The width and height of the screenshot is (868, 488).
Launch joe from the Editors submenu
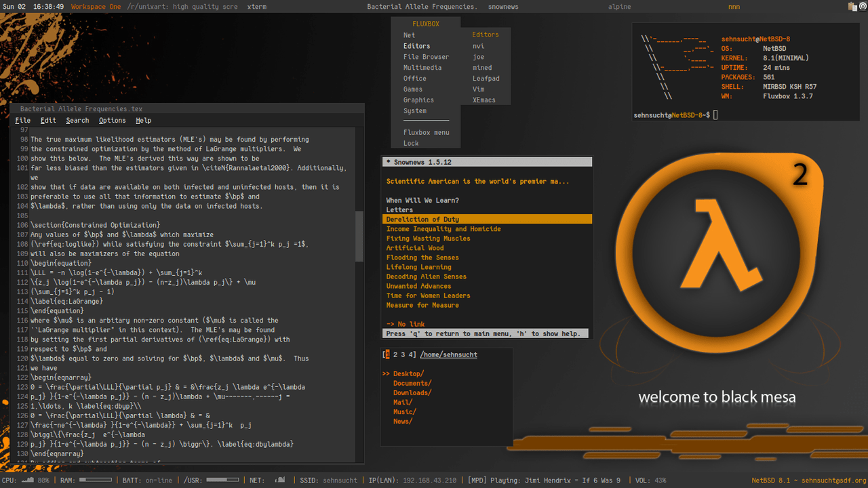click(x=486, y=57)
